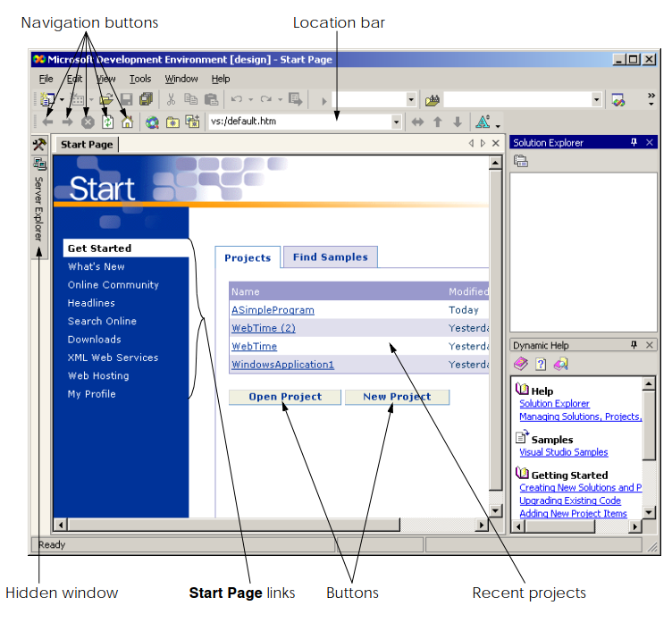Refresh the browser page icon
The width and height of the screenshot is (672, 631).
(107, 122)
